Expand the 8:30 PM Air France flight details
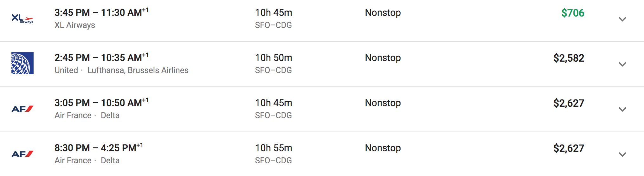 [x=622, y=154]
